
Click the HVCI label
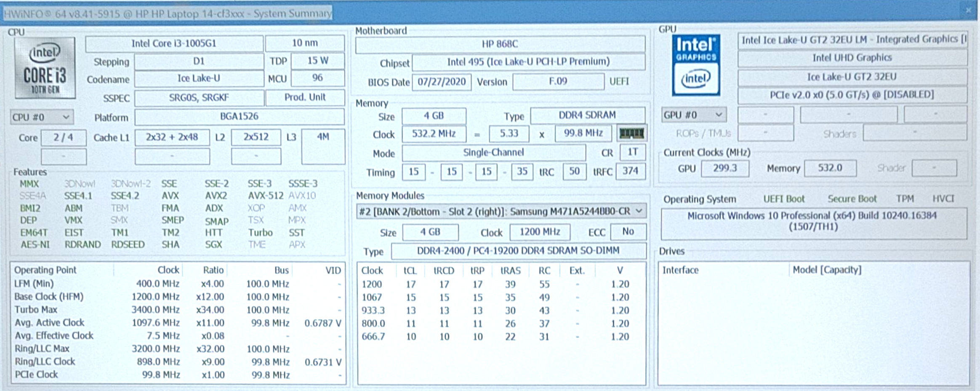[x=943, y=199]
